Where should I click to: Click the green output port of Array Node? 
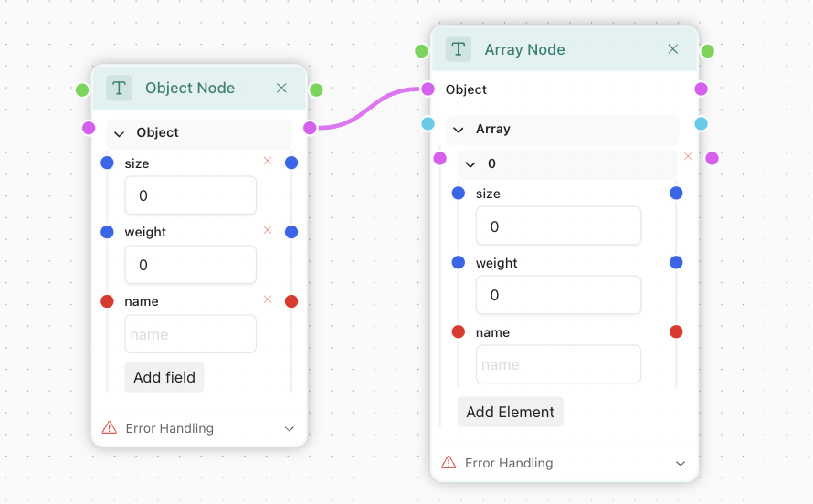[707, 51]
